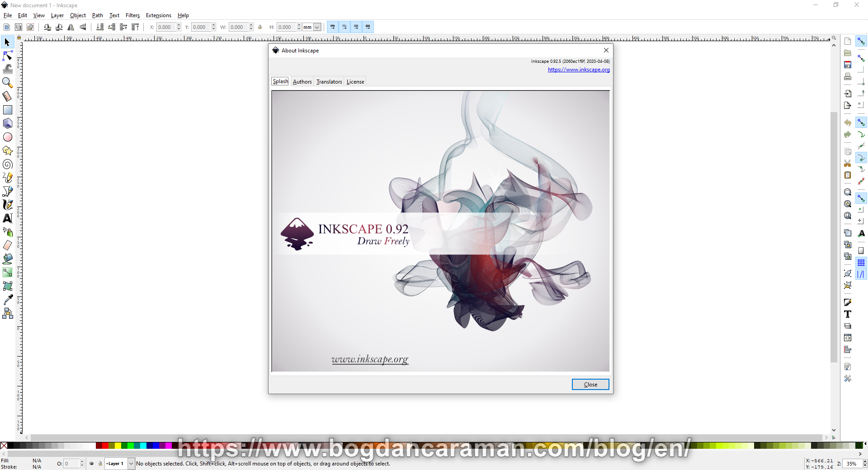Open the File menu
This screenshot has width=868, height=470.
click(x=8, y=15)
